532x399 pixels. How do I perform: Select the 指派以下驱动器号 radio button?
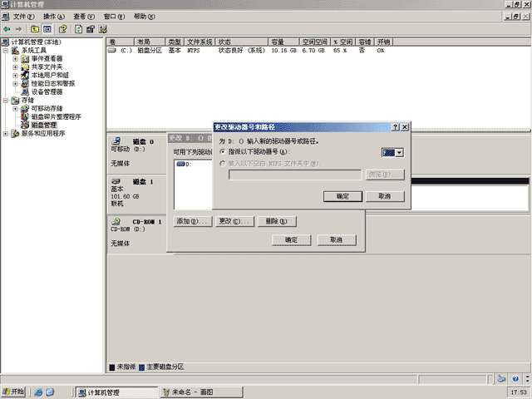[x=223, y=151]
